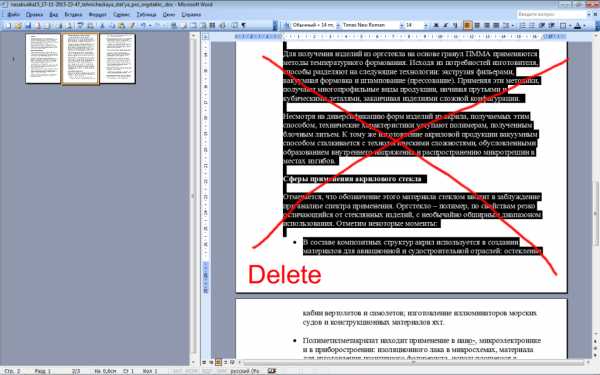Open the Таблица menu

[x=146, y=15]
